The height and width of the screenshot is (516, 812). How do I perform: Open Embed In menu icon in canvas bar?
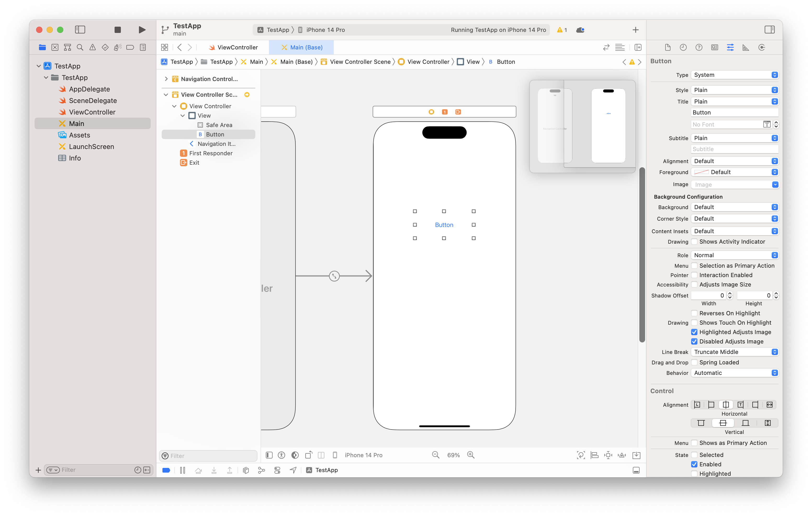coord(636,455)
